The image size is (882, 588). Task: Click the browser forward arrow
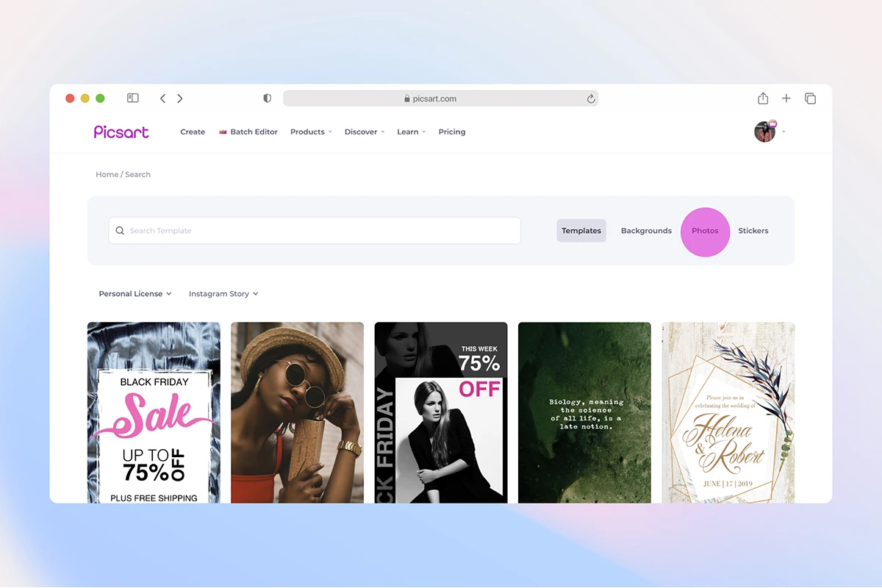coord(180,98)
